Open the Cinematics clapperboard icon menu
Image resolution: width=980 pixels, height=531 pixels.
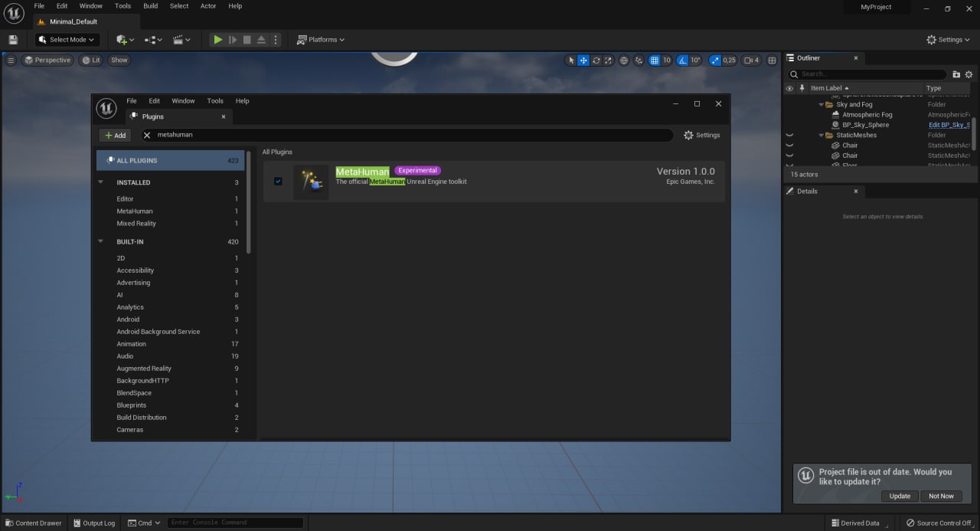pyautogui.click(x=181, y=40)
